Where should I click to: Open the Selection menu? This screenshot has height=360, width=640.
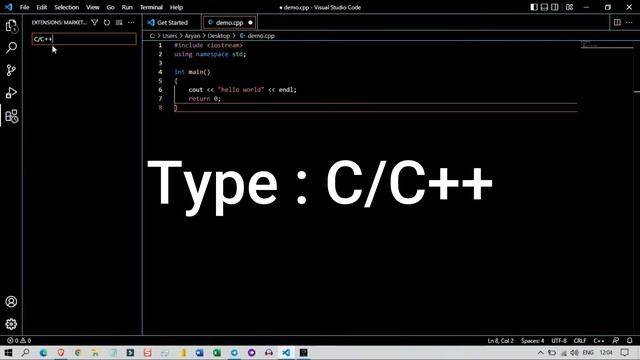click(67, 7)
